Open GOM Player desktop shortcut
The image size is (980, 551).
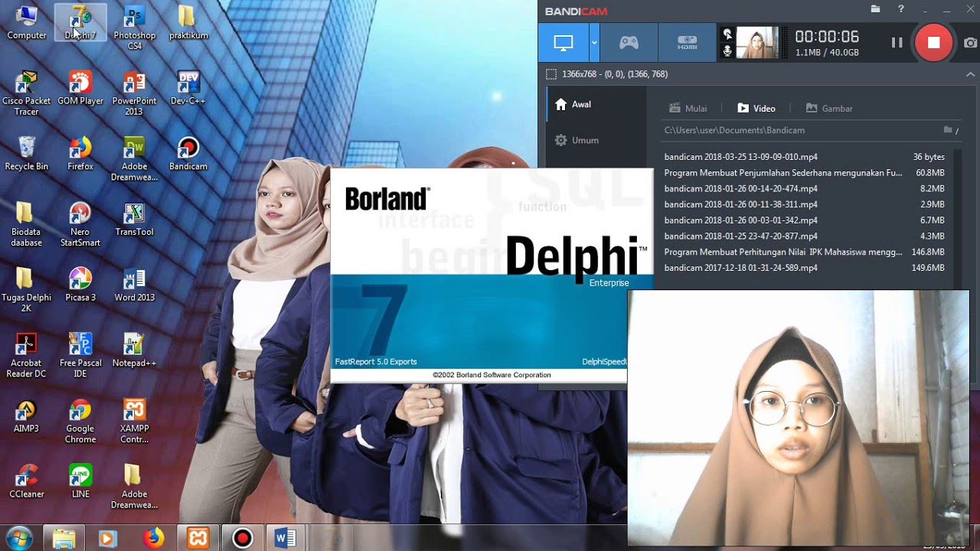80,88
